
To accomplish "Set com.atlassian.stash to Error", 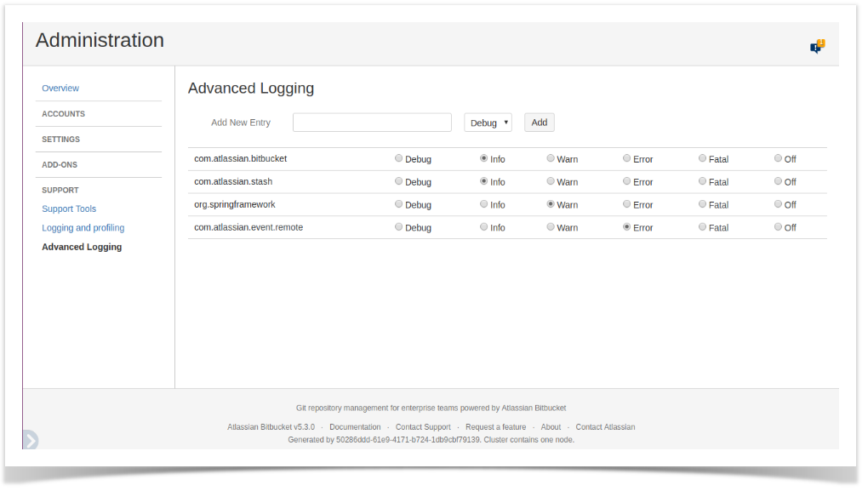I will tap(626, 181).
